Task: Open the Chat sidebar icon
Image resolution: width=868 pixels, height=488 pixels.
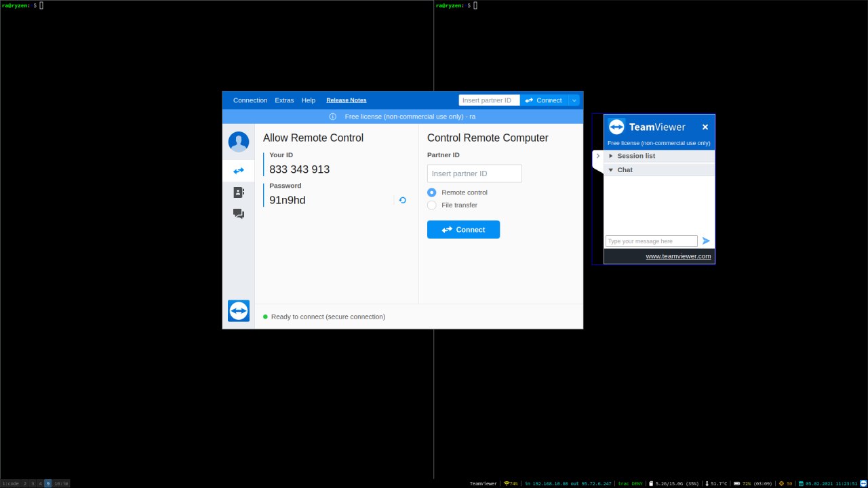Action: pyautogui.click(x=239, y=213)
